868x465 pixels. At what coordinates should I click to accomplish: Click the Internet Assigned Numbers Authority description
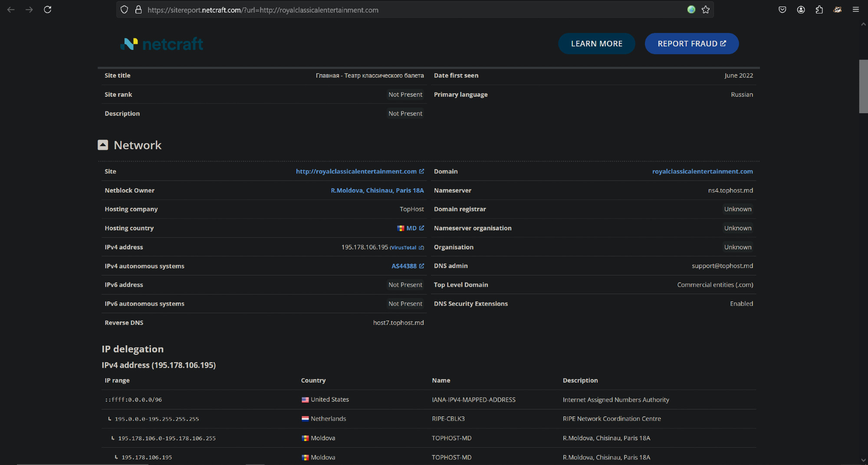click(x=616, y=400)
